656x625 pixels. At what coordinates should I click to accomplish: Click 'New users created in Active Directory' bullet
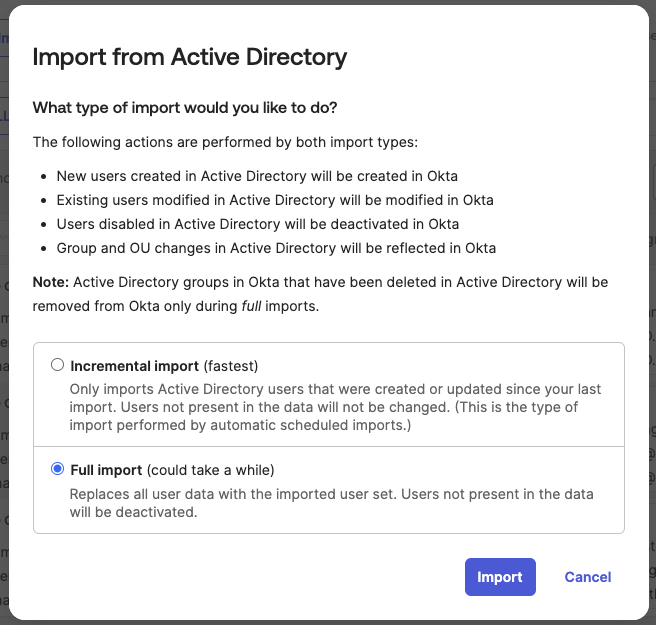click(257, 176)
